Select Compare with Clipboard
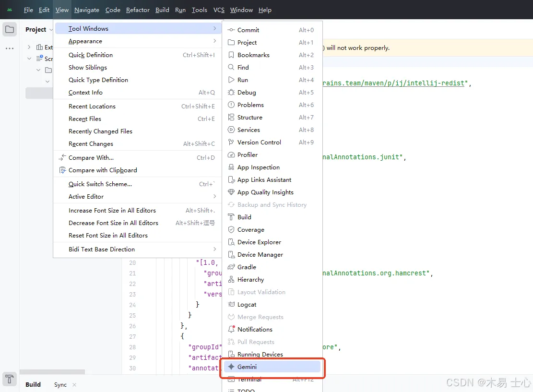The width and height of the screenshot is (533, 392). point(138,170)
